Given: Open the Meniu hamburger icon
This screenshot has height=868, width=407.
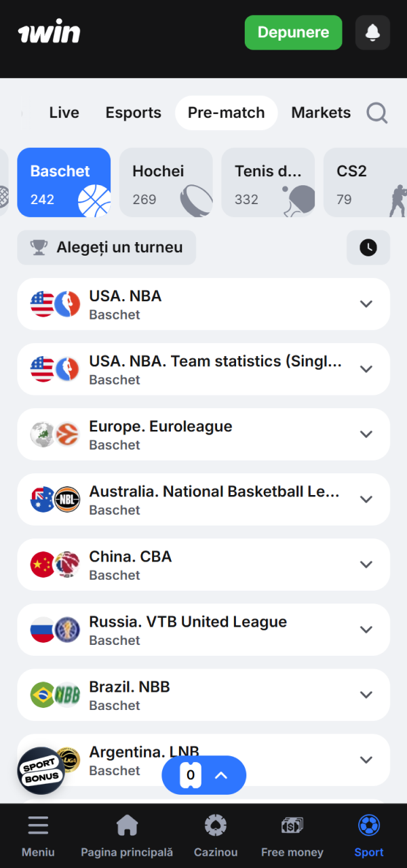Looking at the screenshot, I should 38,825.
